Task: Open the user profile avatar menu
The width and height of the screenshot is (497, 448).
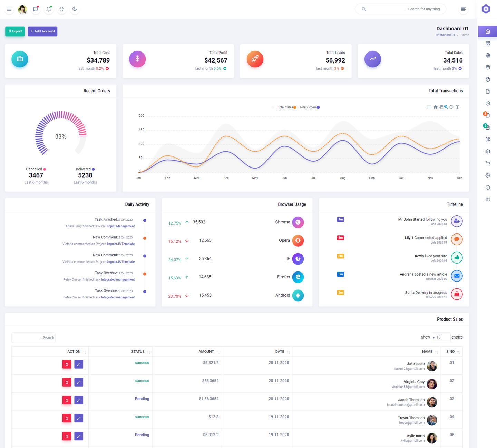Action: point(22,9)
